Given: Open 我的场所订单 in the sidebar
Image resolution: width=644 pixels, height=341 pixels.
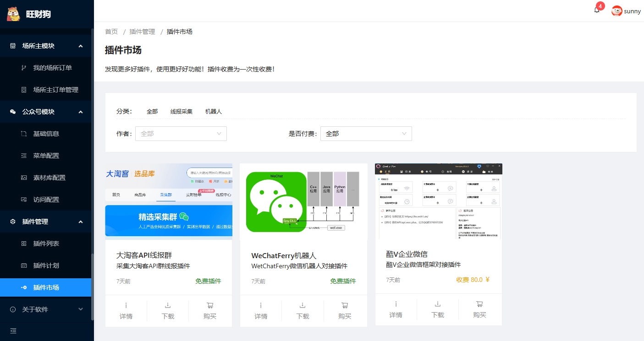Looking at the screenshot, I should (x=52, y=68).
